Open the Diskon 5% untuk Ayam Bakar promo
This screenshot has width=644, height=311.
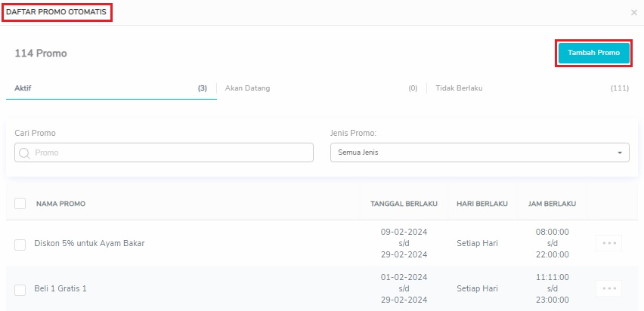click(x=89, y=244)
